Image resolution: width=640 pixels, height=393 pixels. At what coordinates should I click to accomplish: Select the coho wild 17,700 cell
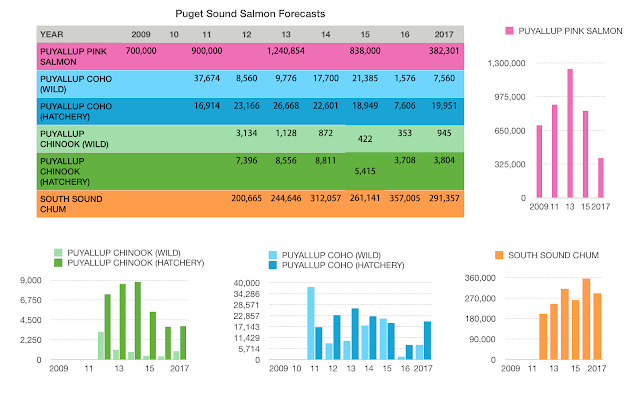coord(326,78)
